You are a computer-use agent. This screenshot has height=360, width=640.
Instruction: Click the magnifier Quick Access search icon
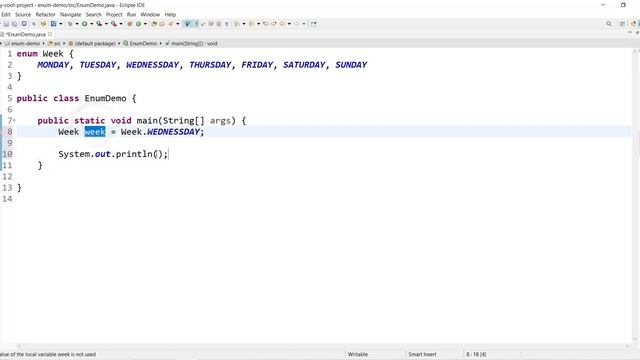(x=609, y=24)
